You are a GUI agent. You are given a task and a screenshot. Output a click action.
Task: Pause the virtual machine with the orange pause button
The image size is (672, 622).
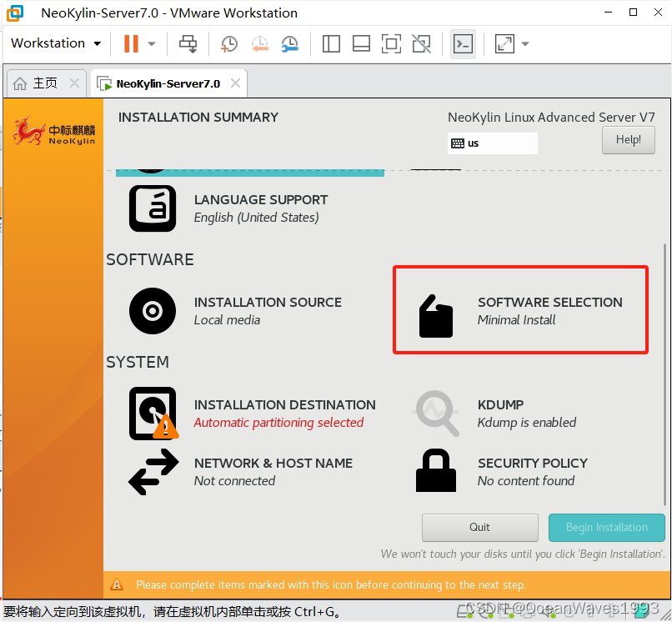tap(131, 43)
